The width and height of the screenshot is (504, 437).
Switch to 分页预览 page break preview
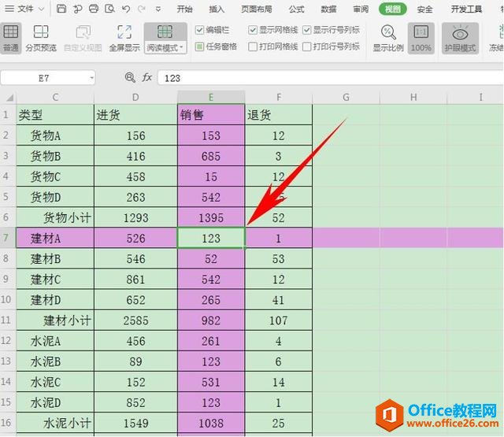(x=41, y=38)
